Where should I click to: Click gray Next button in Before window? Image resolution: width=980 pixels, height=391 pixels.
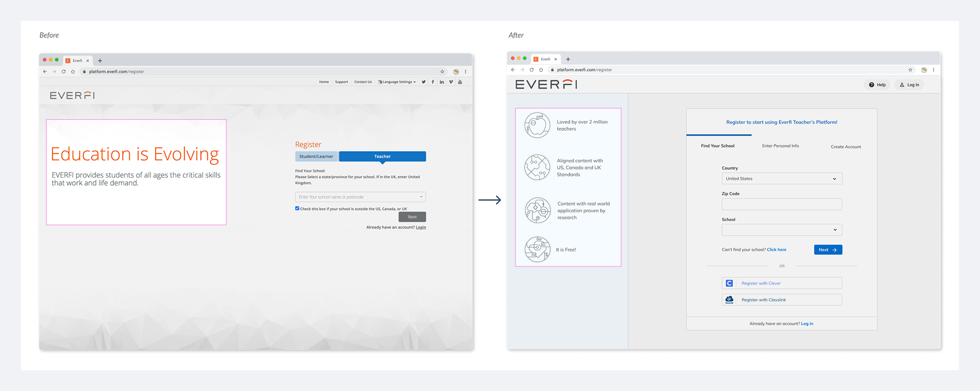[x=412, y=217]
